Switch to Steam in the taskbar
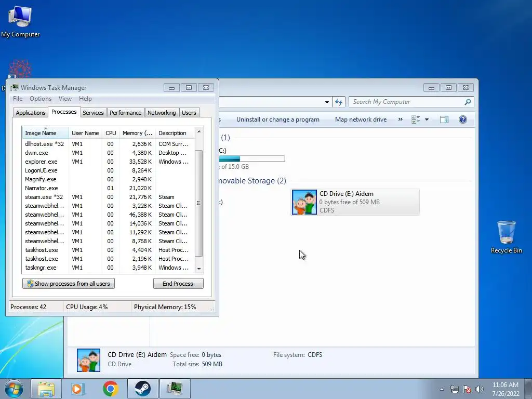This screenshot has height=399, width=532. click(142, 389)
